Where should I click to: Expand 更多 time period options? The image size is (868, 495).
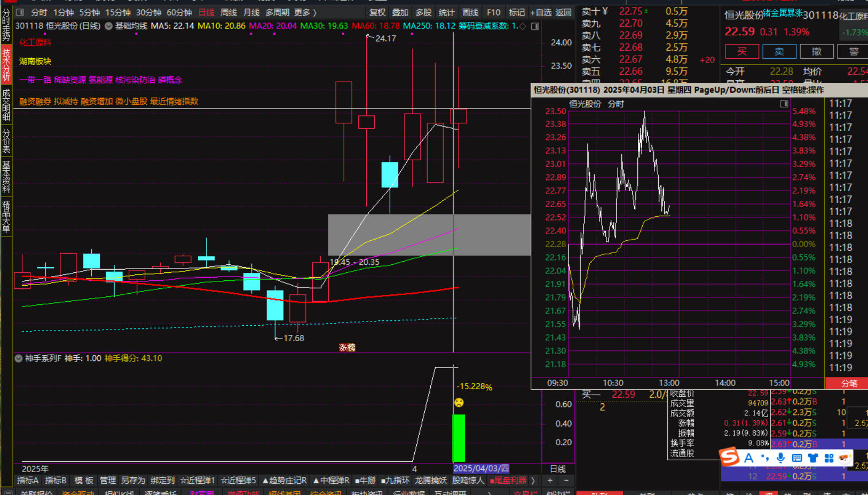tap(305, 12)
